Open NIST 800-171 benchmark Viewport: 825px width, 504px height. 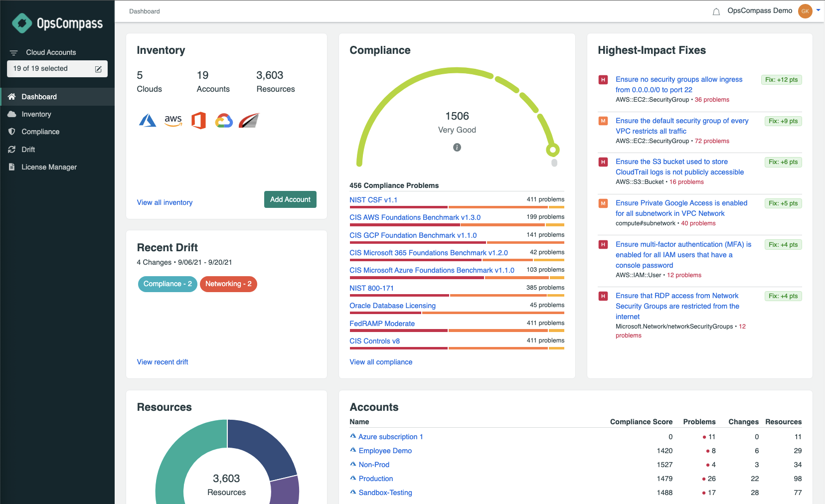pos(371,288)
